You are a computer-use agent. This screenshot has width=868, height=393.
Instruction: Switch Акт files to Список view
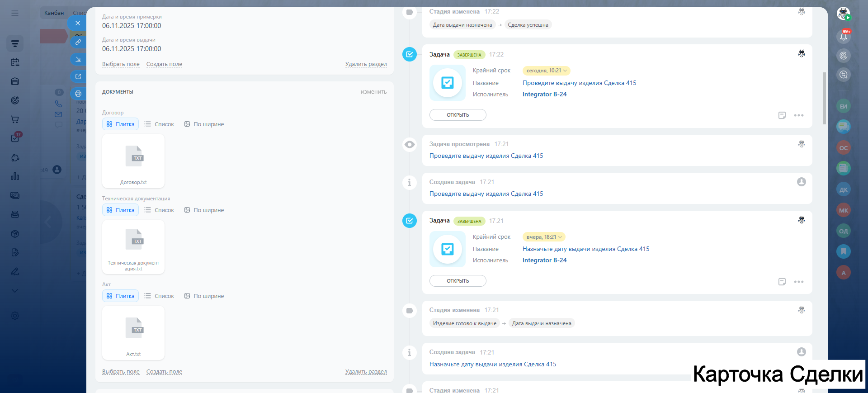159,296
